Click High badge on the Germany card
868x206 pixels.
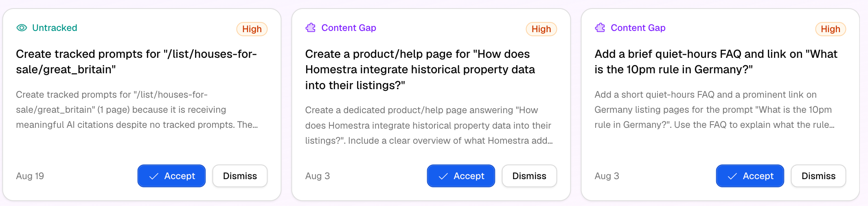coord(831,29)
